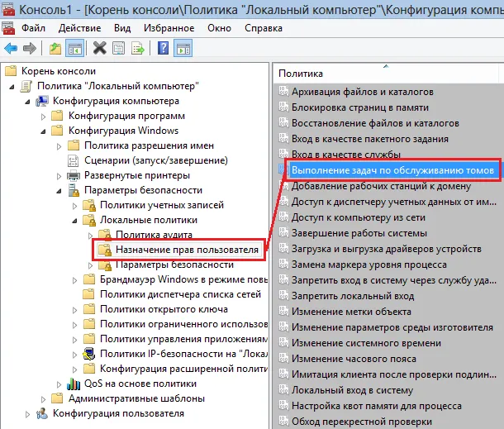Image resolution: width=504 pixels, height=429 pixels.
Task: Select Замена маркера уровня процесса policy
Action: click(x=369, y=265)
